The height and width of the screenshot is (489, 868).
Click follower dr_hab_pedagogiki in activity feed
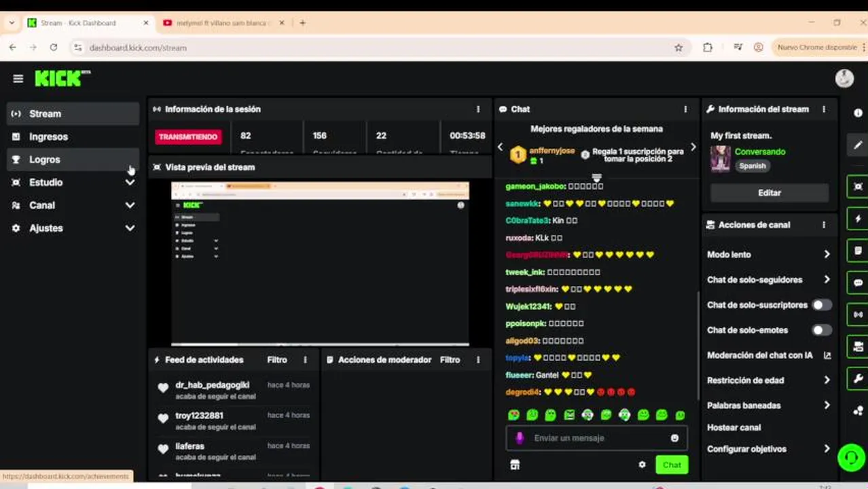click(x=212, y=385)
